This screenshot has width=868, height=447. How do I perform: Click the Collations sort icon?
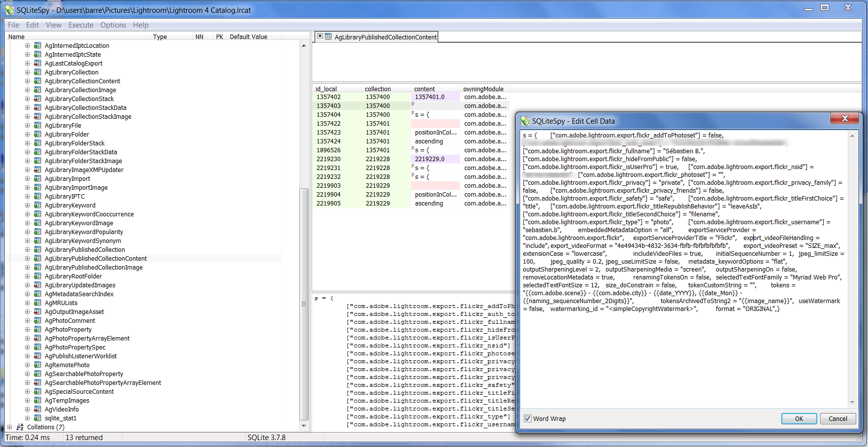tap(20, 427)
